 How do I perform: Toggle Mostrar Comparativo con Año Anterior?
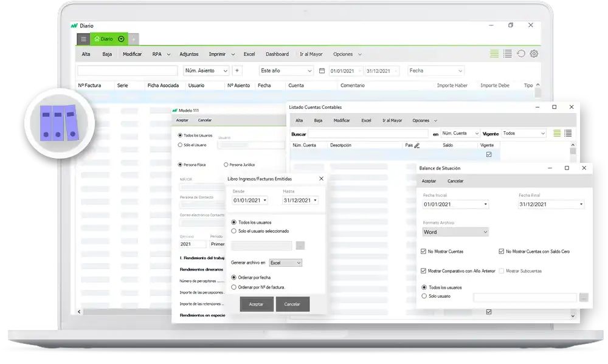(x=424, y=271)
